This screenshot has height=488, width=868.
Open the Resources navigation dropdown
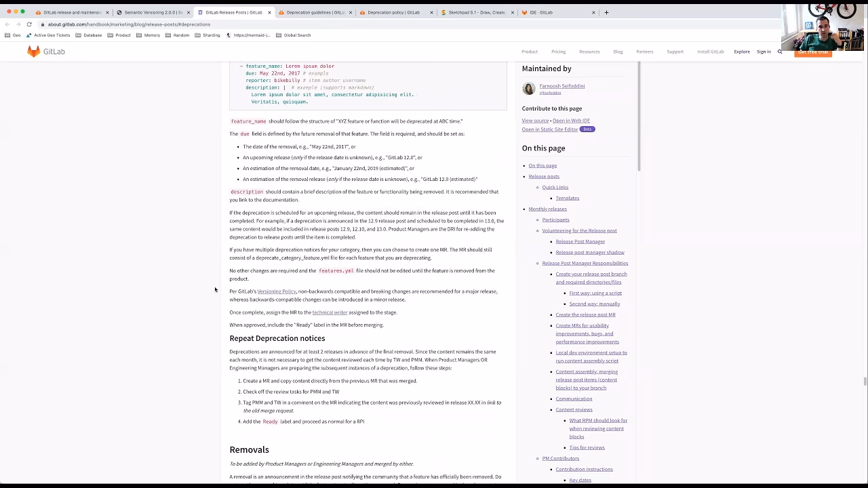pos(589,51)
